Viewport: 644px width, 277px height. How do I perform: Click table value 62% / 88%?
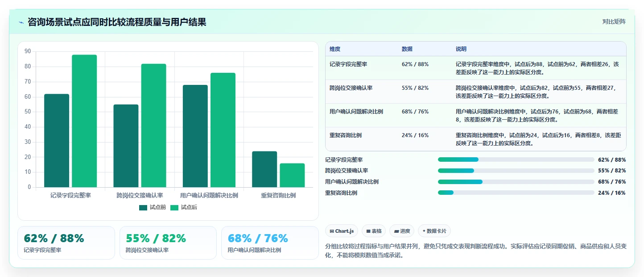pos(415,64)
